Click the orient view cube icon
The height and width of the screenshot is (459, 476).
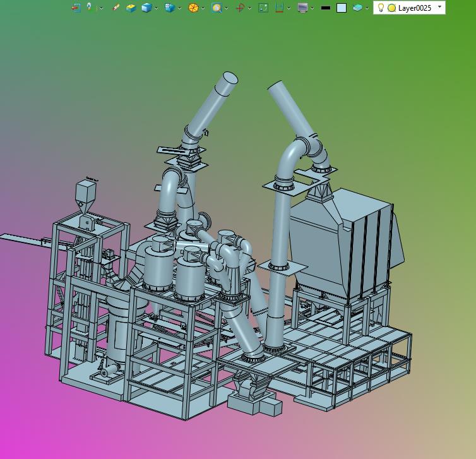(x=169, y=8)
